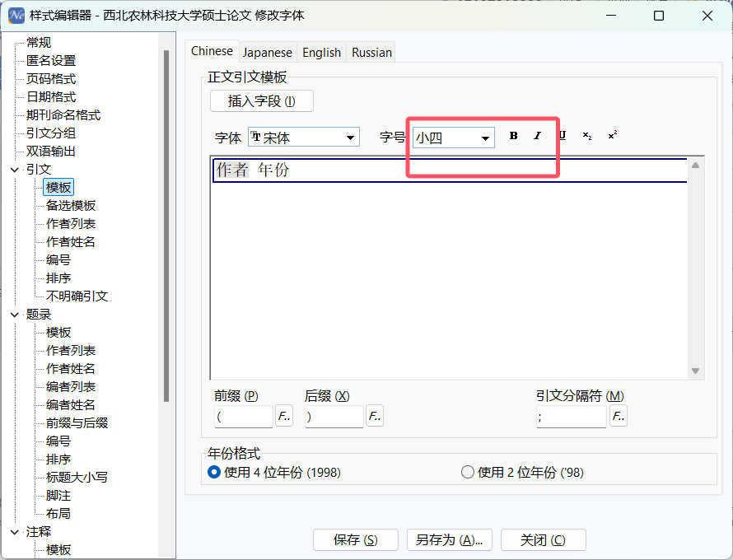
Task: Switch to the Japanese tab
Action: (x=268, y=53)
